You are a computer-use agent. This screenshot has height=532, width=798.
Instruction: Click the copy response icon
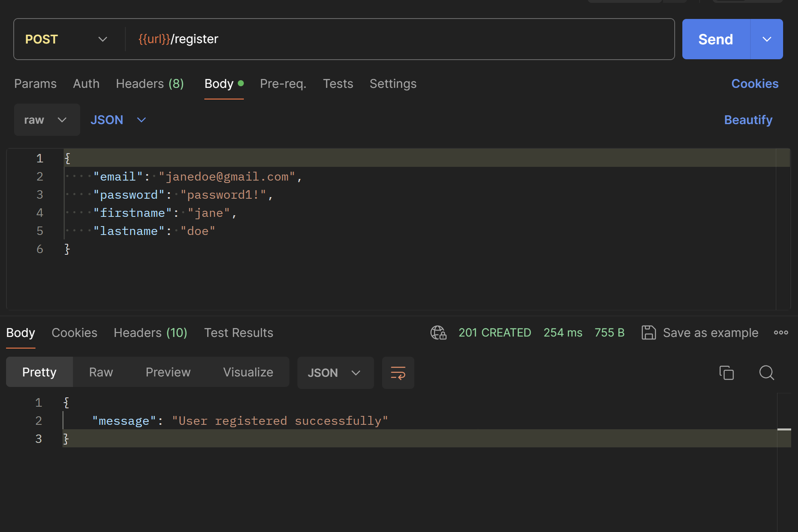click(726, 373)
